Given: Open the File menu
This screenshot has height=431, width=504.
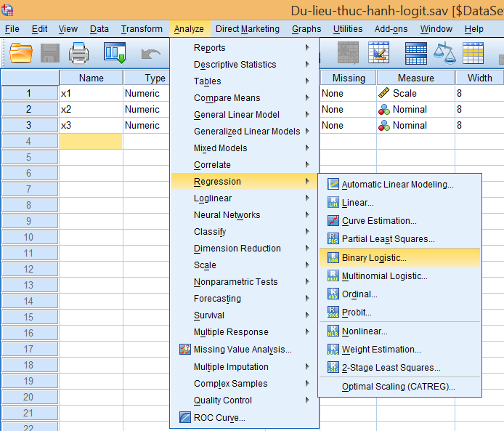Looking at the screenshot, I should pyautogui.click(x=12, y=29).
